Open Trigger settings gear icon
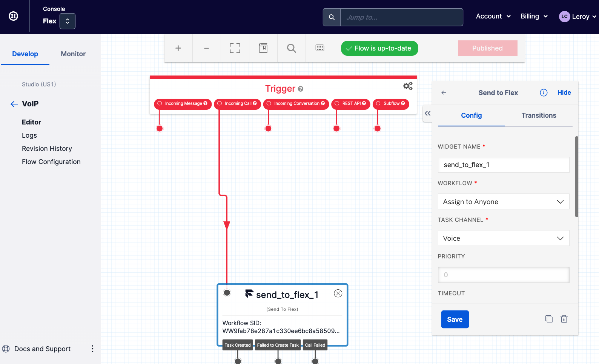The image size is (599, 364). [408, 86]
